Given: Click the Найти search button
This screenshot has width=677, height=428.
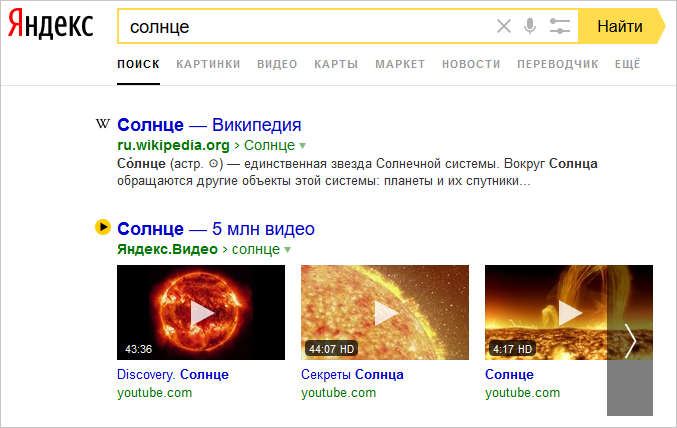Looking at the screenshot, I should [x=620, y=26].
